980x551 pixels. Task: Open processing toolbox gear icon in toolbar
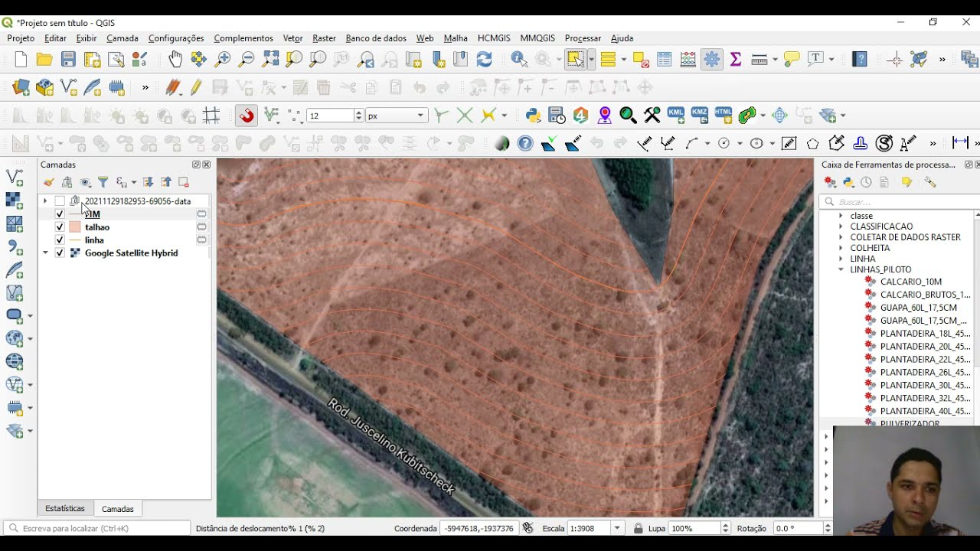coord(712,59)
